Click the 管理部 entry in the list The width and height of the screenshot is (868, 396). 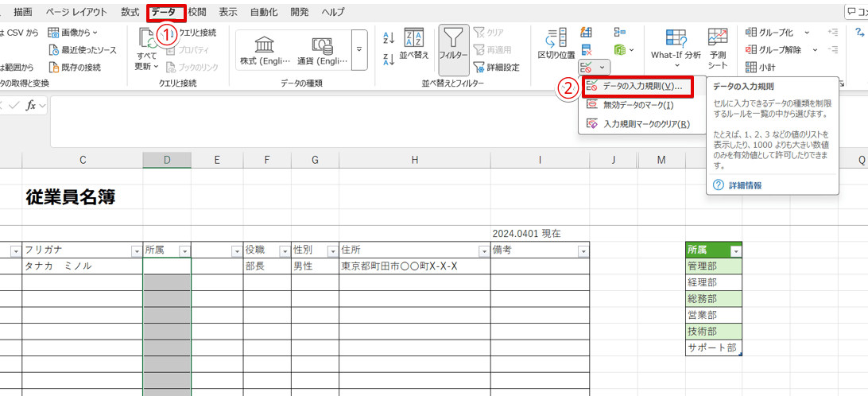(x=713, y=266)
